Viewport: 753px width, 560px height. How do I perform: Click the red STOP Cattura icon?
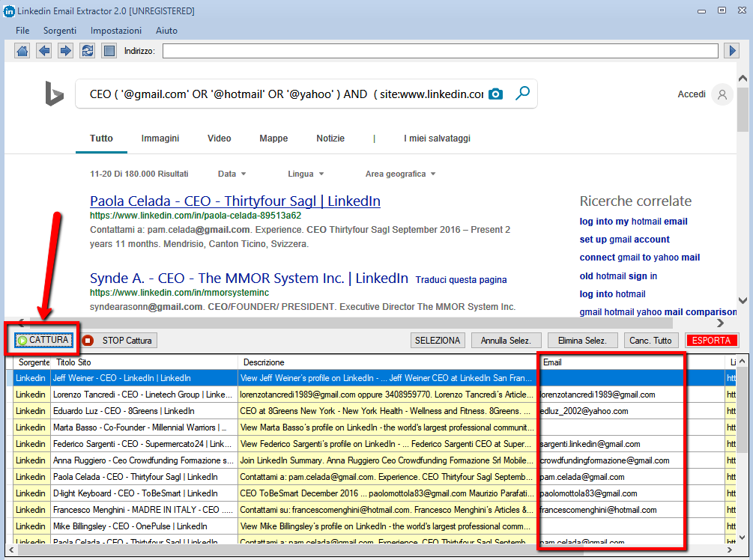88,341
